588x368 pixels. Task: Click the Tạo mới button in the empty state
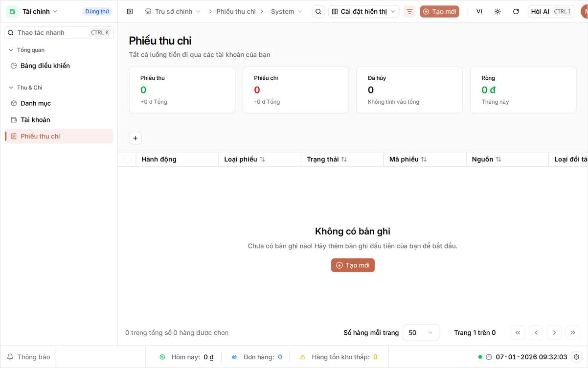pyautogui.click(x=353, y=265)
